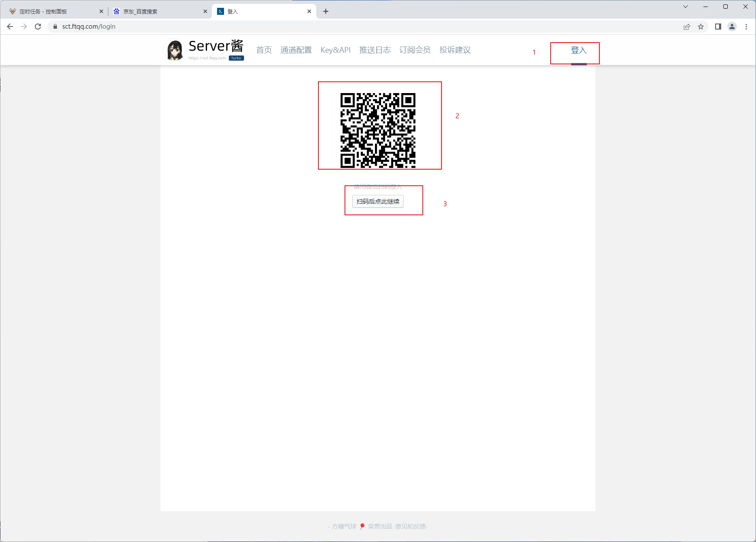Screen dimensions: 756x542
Task: Expand the tab search chevron
Action: (x=686, y=7)
